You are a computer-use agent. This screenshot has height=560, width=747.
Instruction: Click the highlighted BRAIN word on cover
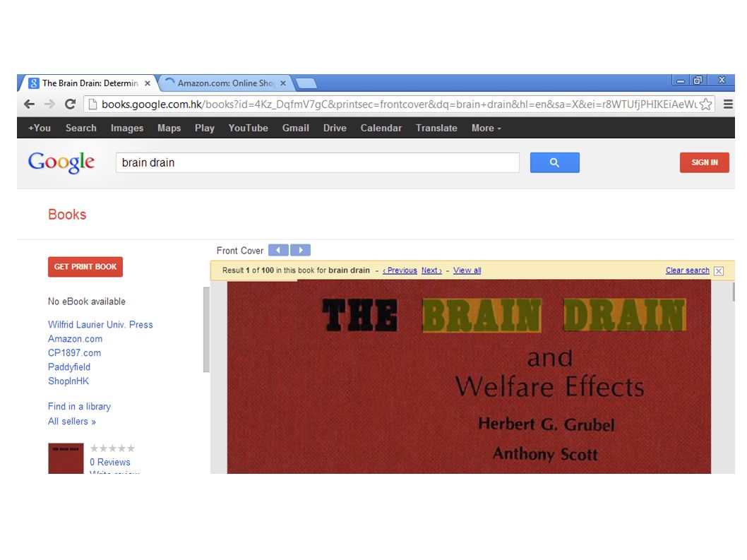482,315
